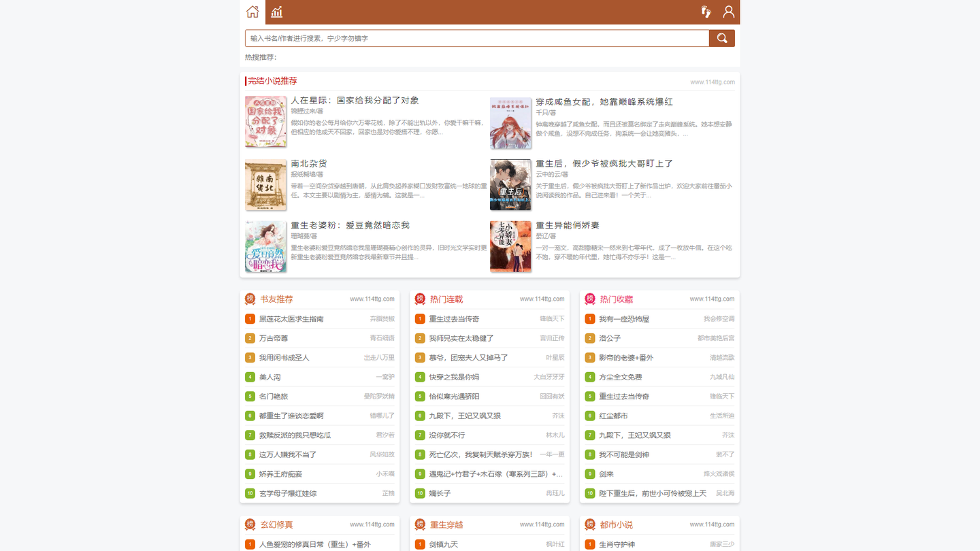980x551 pixels.
Task: Open 九殿下，王妃又飒又狠 under 热门连载
Action: [465, 416]
